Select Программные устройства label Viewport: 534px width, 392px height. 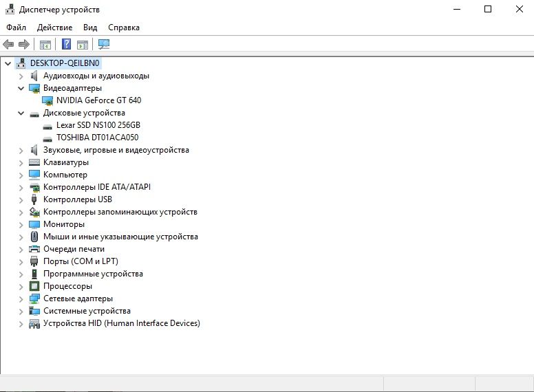coord(93,274)
